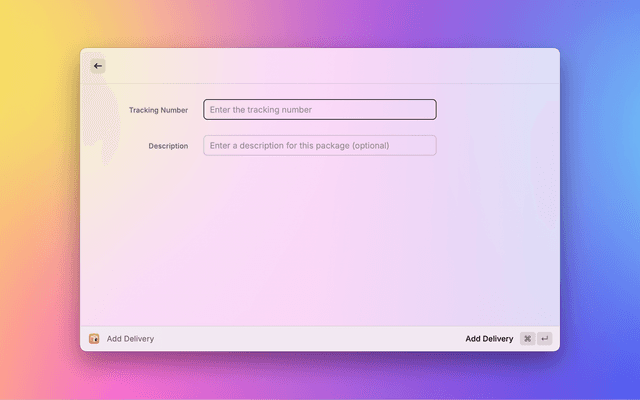Click the Return key symbol icon
The width and height of the screenshot is (640, 400).
544,339
